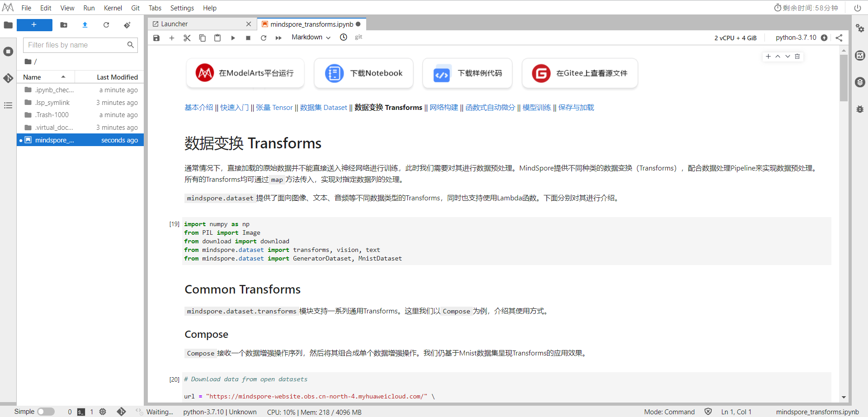Click the 下载样例代码 button
The image size is (868, 417).
[467, 73]
